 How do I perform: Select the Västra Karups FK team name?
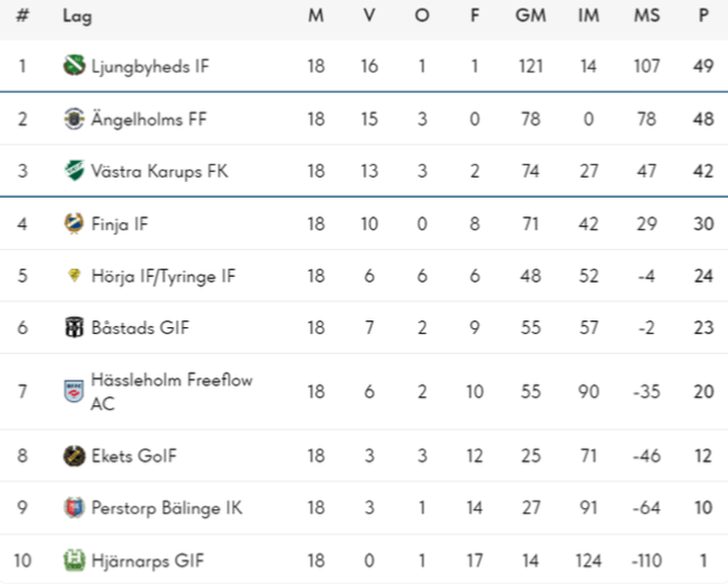pos(159,171)
